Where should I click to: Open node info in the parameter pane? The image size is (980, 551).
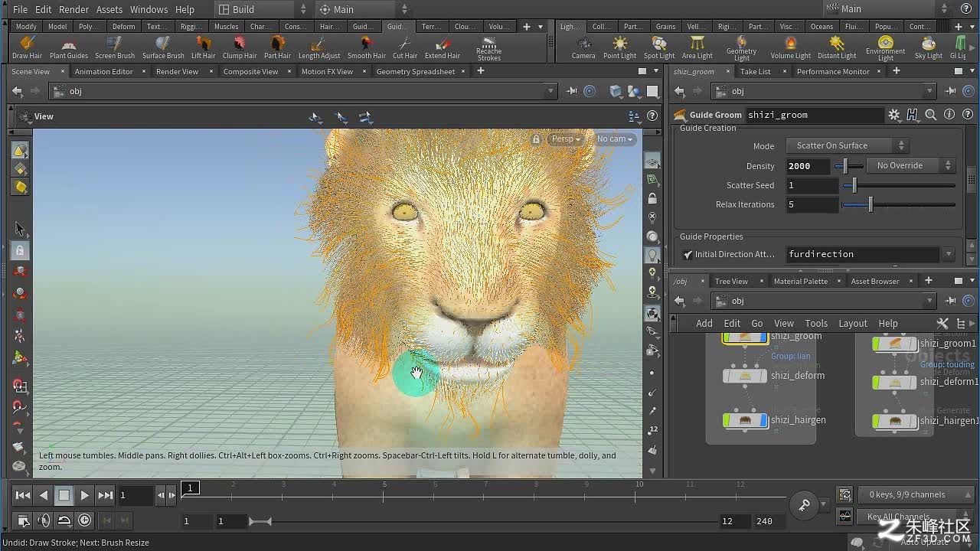pyautogui.click(x=949, y=115)
